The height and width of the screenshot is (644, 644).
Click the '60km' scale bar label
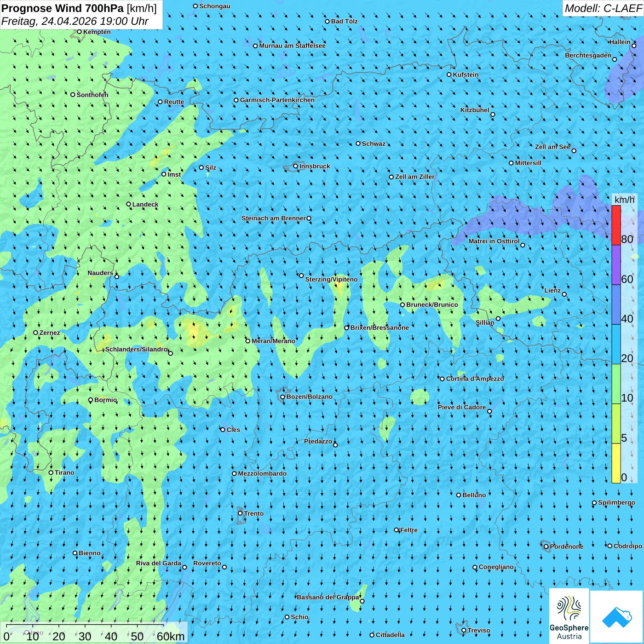(x=171, y=636)
